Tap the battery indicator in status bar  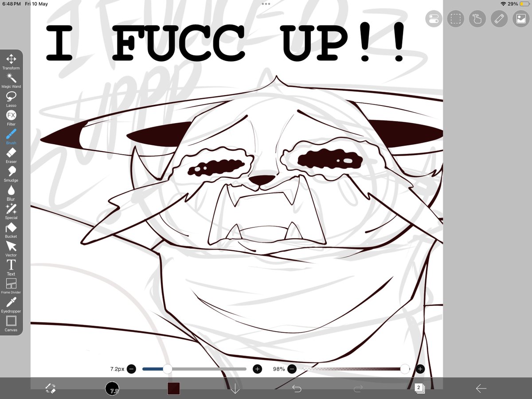(524, 4)
